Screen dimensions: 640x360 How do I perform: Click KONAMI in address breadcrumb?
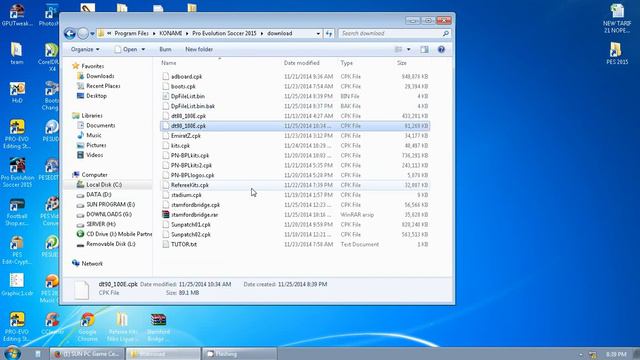coord(171,33)
